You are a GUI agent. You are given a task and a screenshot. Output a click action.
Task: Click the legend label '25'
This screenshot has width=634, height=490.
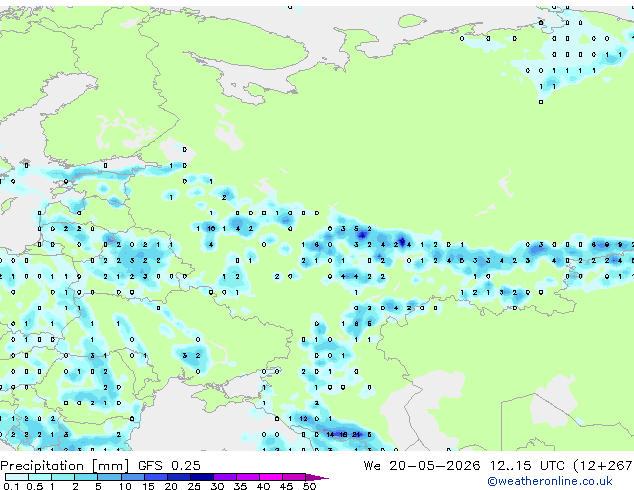pyautogui.click(x=194, y=486)
